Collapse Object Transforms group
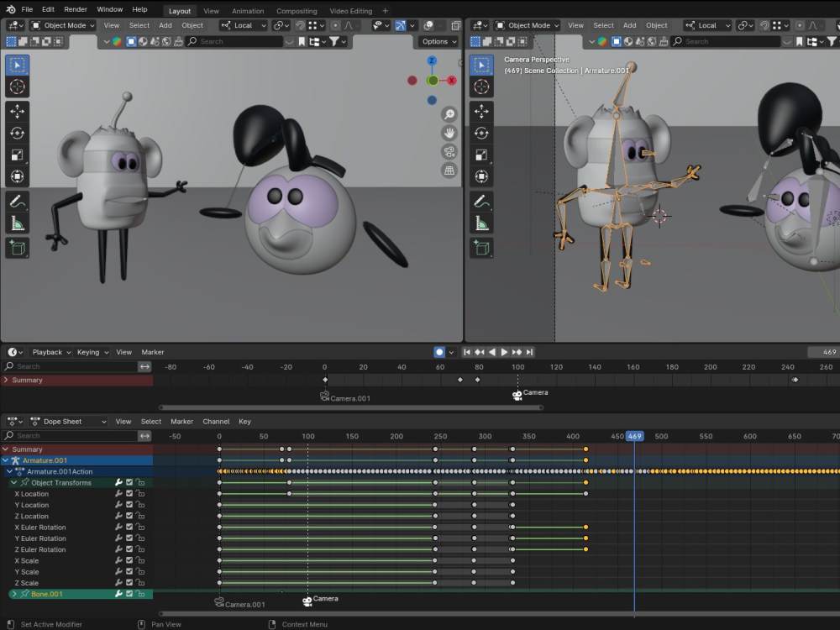The height and width of the screenshot is (630, 840). point(14,482)
